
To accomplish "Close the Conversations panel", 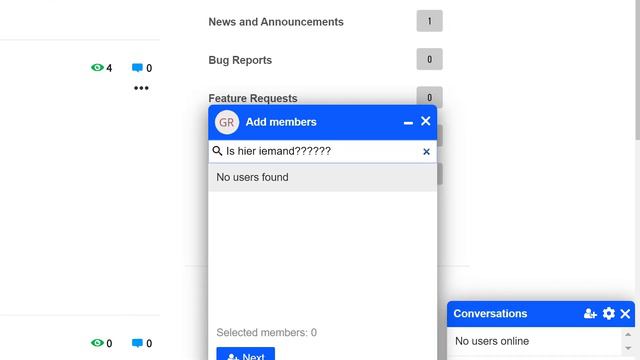I will [x=625, y=313].
